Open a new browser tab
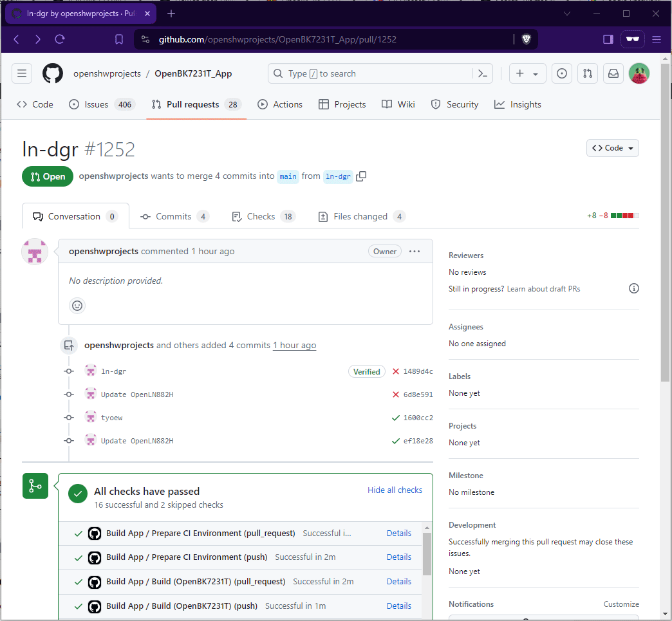 tap(171, 14)
